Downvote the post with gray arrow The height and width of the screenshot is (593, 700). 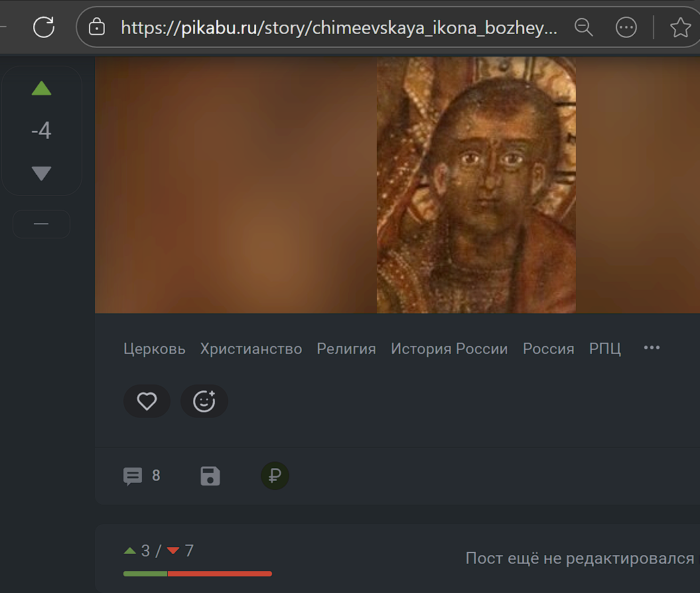coord(41,174)
